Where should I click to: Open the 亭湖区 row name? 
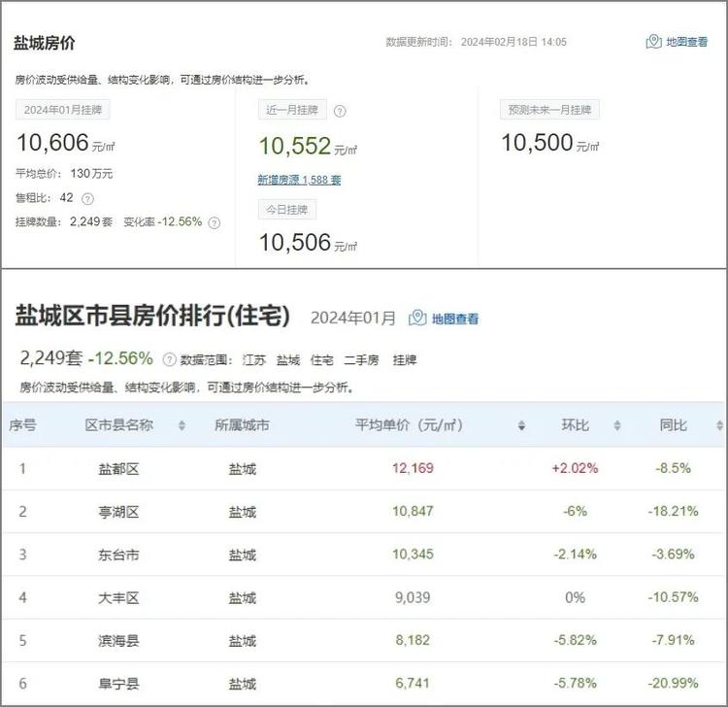pyautogui.click(x=118, y=512)
